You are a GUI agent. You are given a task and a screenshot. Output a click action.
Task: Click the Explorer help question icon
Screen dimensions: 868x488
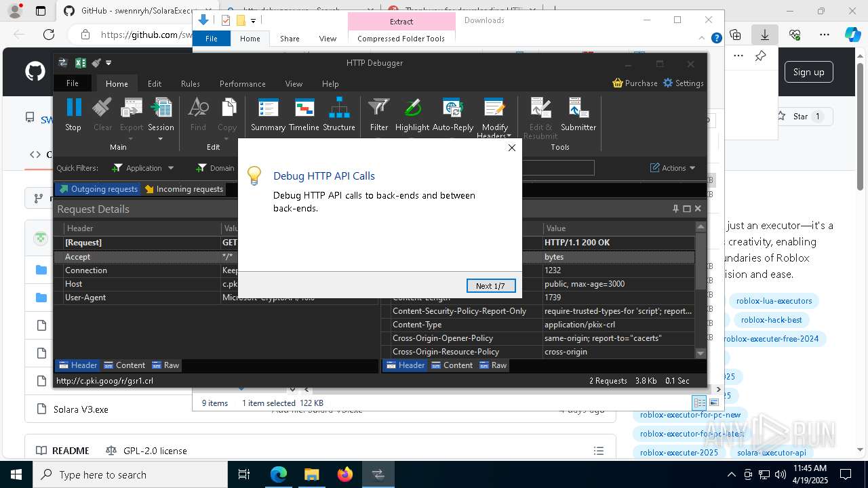pyautogui.click(x=716, y=39)
